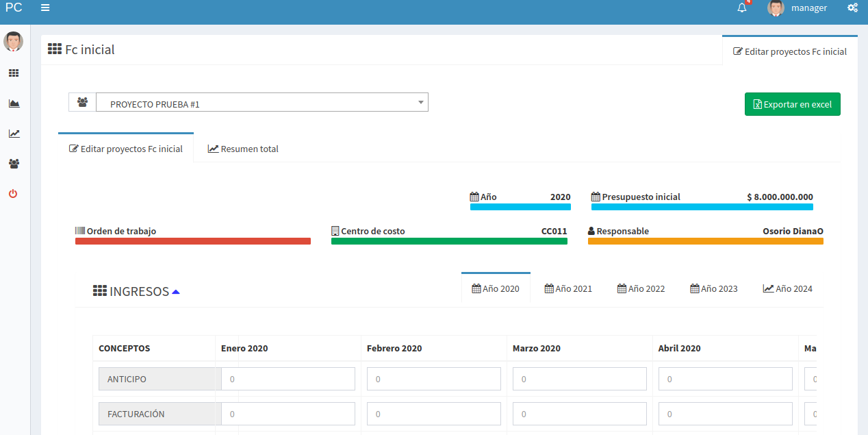Switch to the Año 2024 tab

pyautogui.click(x=787, y=288)
